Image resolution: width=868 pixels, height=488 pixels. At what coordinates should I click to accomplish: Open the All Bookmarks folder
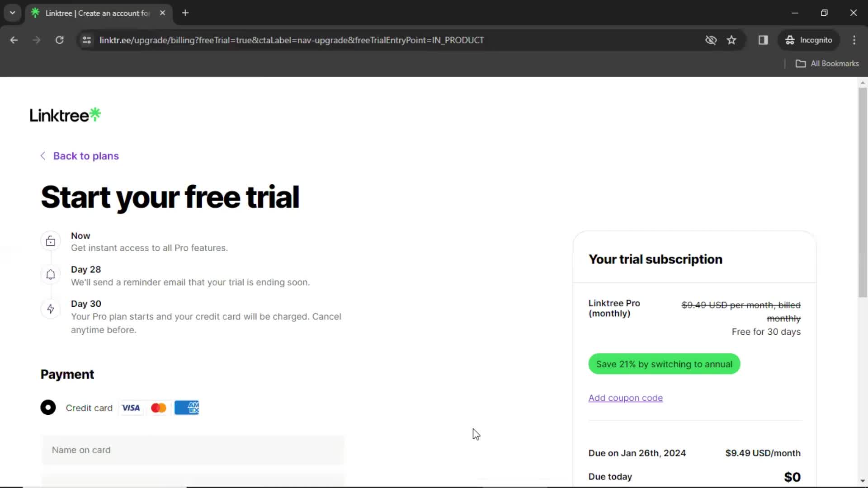[827, 64]
